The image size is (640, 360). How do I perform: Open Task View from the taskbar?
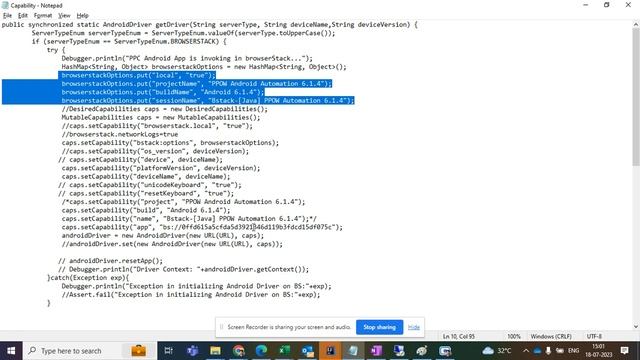169,351
